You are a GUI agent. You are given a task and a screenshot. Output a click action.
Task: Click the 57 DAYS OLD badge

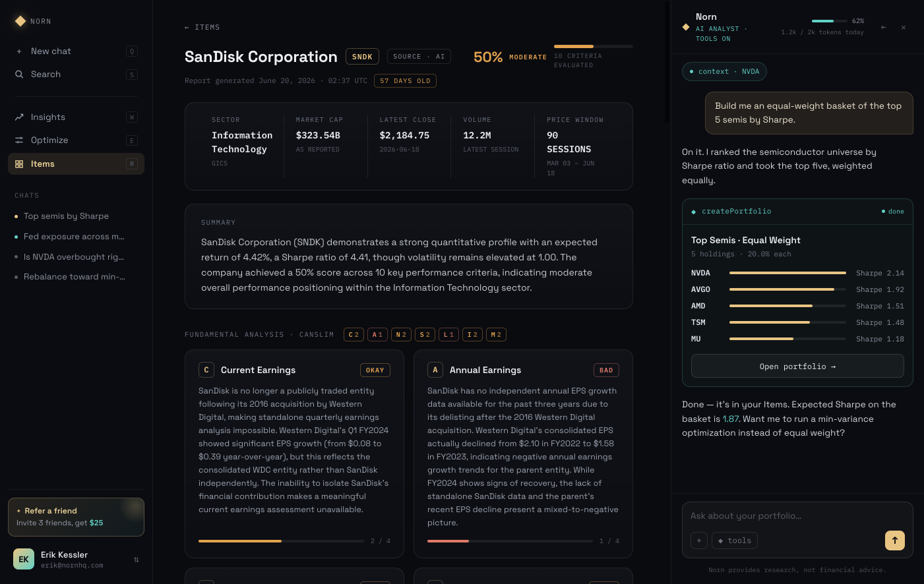pos(405,81)
